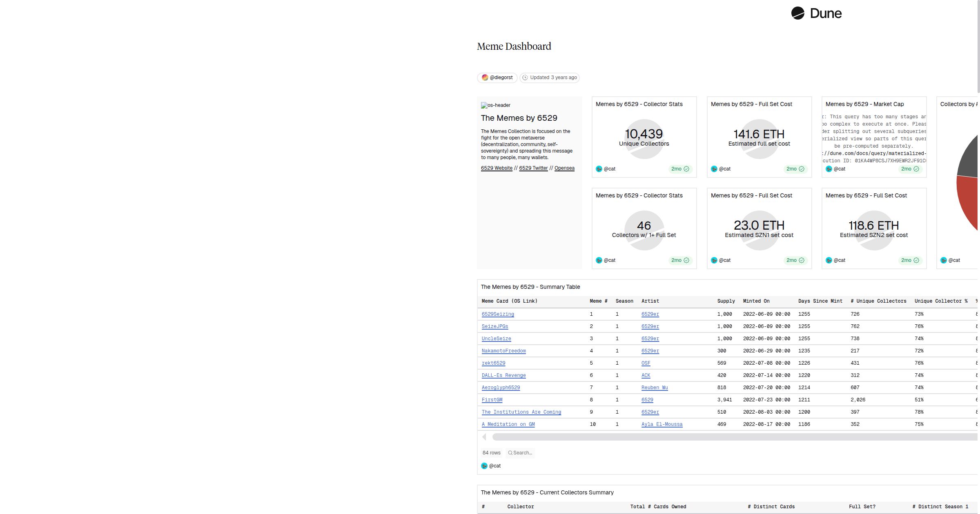Screen dimensions: 980x514
Task: Click the left arrow of the table horizontal scrollbar
Action: (484, 437)
